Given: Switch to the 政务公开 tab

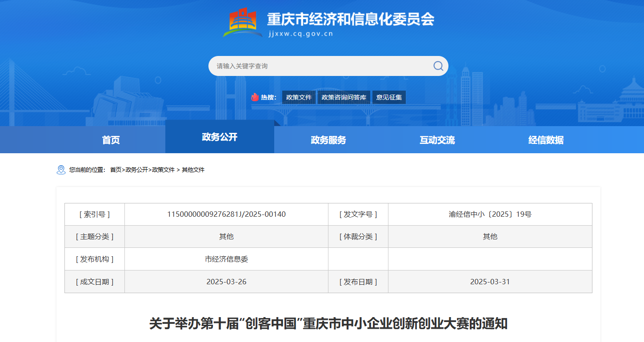Looking at the screenshot, I should (220, 137).
